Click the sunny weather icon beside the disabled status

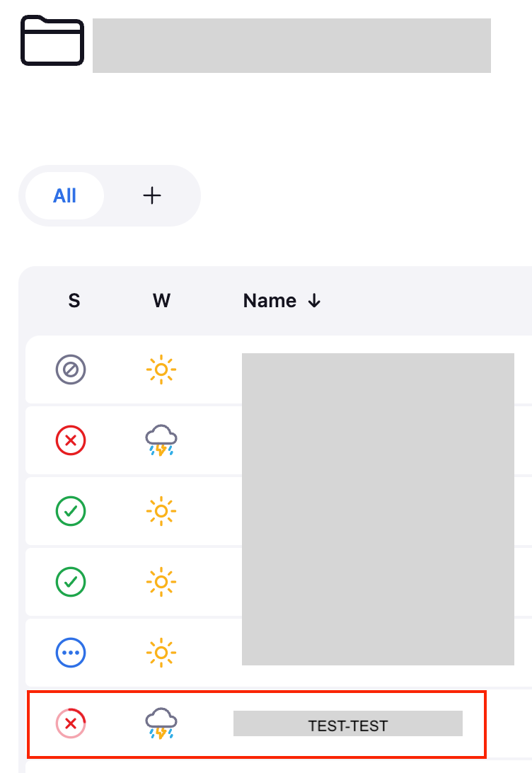tap(161, 370)
